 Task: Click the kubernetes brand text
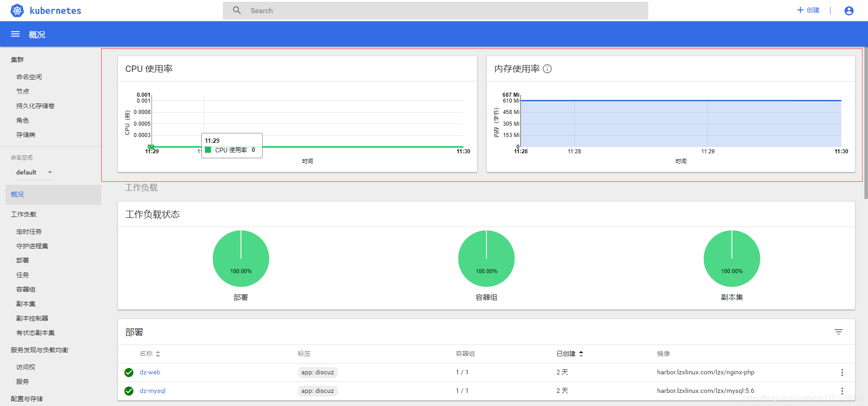point(55,10)
